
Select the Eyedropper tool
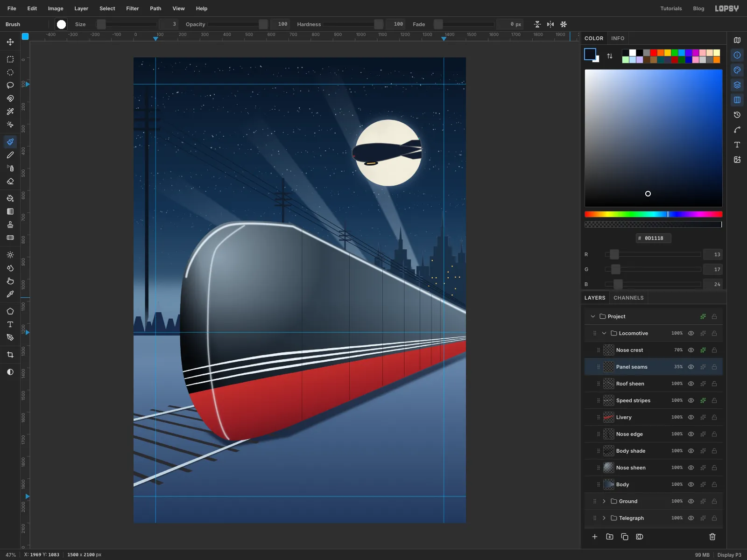[10, 294]
